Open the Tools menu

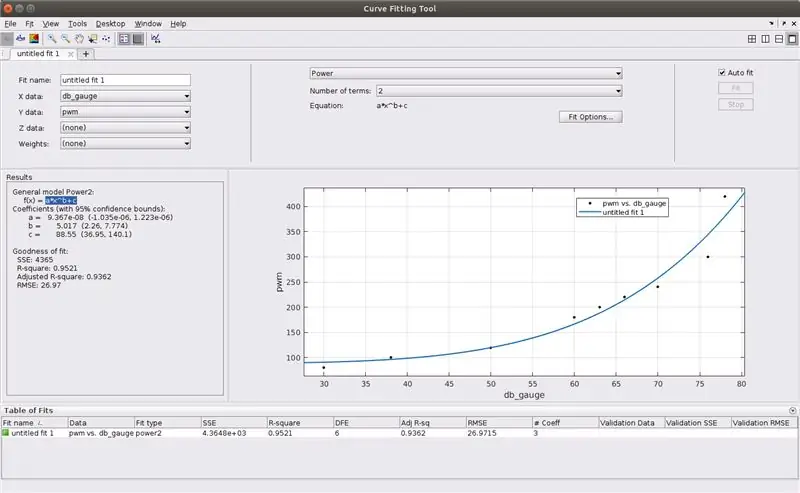pyautogui.click(x=78, y=23)
